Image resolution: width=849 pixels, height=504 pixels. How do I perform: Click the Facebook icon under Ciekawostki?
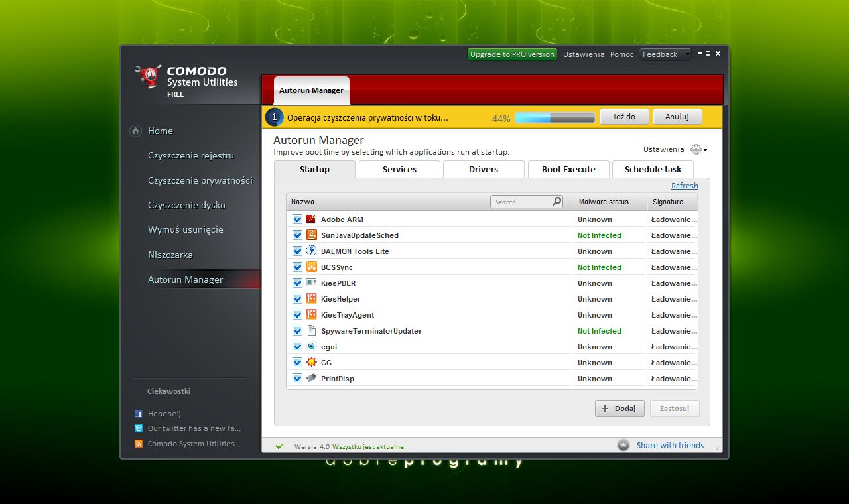point(139,414)
